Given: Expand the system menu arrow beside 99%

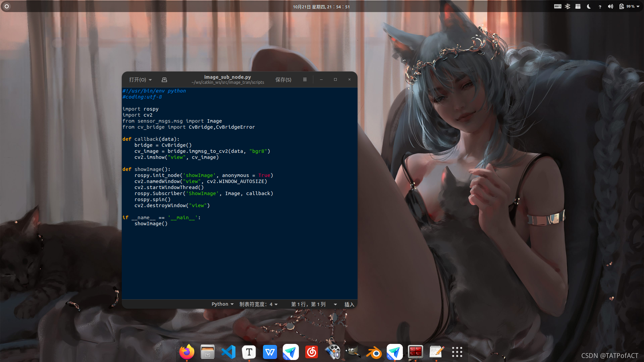Looking at the screenshot, I should 638,7.
